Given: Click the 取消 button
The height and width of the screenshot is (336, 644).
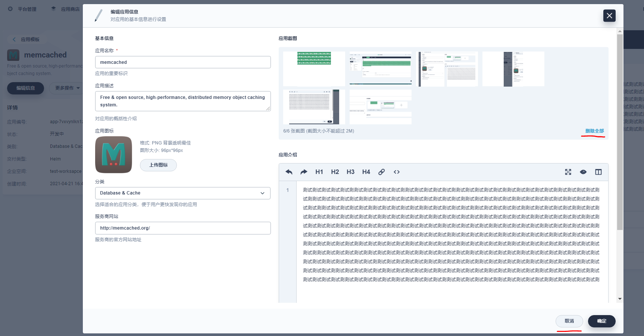Looking at the screenshot, I should (x=569, y=321).
